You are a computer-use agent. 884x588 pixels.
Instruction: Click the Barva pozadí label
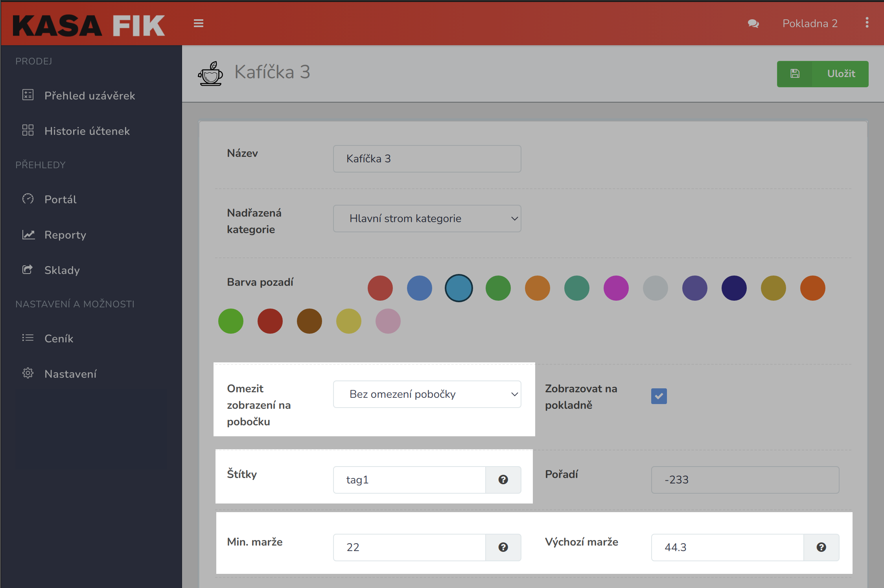(260, 282)
